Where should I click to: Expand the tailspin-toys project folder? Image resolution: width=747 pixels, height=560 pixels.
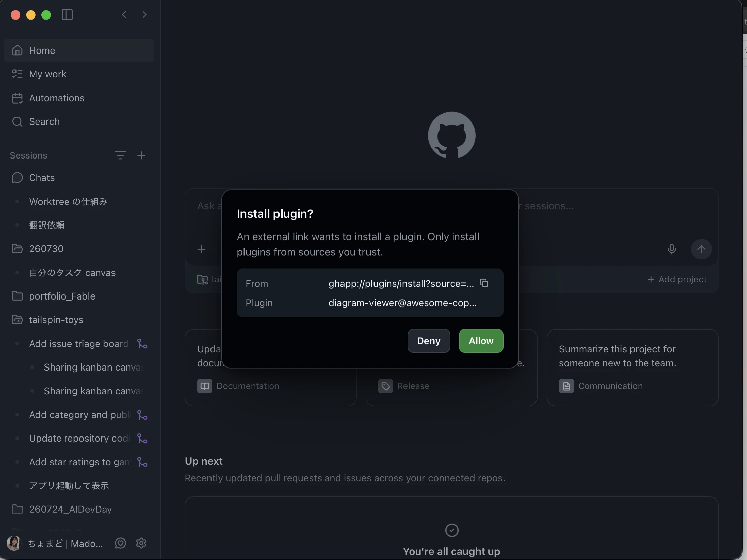coord(79,320)
